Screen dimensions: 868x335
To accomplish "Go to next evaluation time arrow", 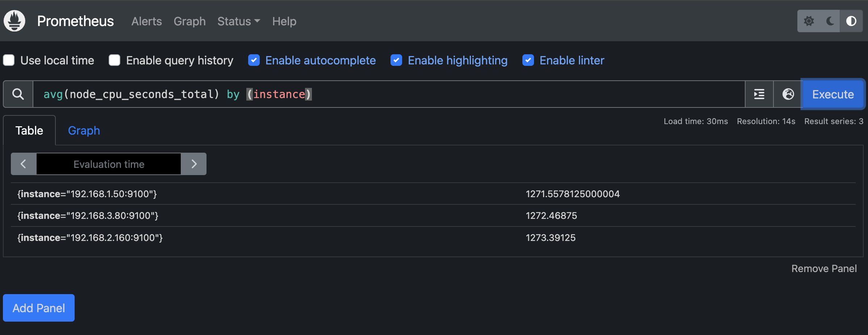I will [194, 164].
